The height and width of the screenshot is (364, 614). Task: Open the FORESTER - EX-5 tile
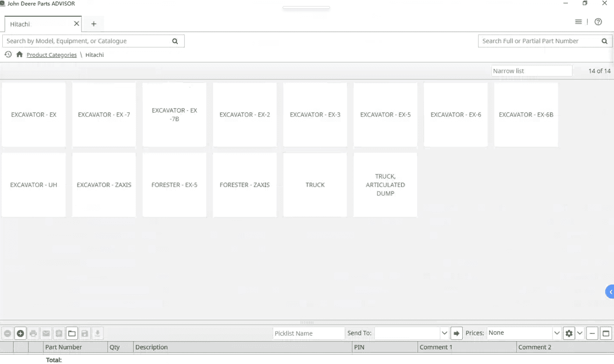(x=174, y=185)
